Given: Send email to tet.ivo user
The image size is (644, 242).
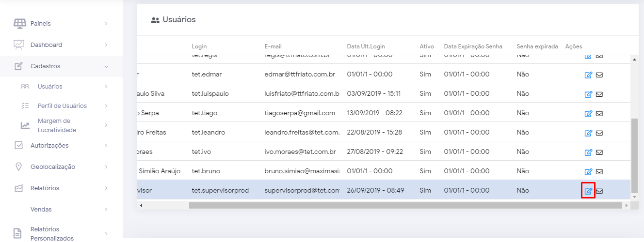Looking at the screenshot, I should click(599, 152).
